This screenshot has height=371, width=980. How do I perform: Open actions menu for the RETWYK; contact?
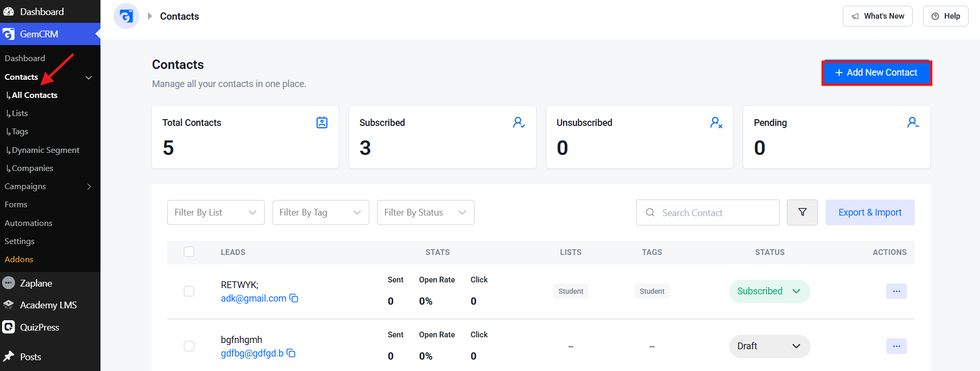click(897, 291)
